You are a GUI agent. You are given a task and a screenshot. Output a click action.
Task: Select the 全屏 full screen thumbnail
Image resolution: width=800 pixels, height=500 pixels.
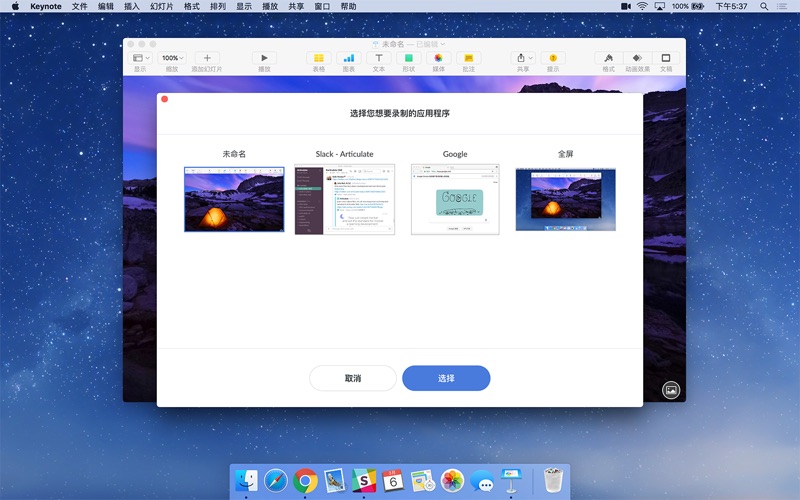(566, 199)
